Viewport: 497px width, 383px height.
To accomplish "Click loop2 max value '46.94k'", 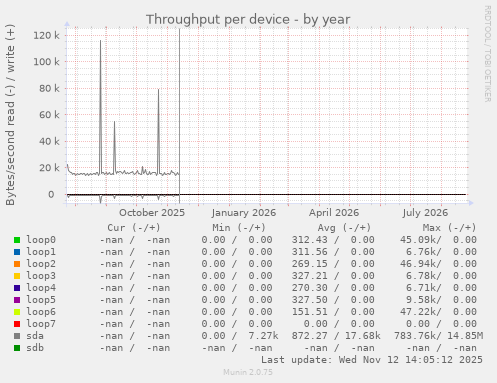I will tap(421, 264).
